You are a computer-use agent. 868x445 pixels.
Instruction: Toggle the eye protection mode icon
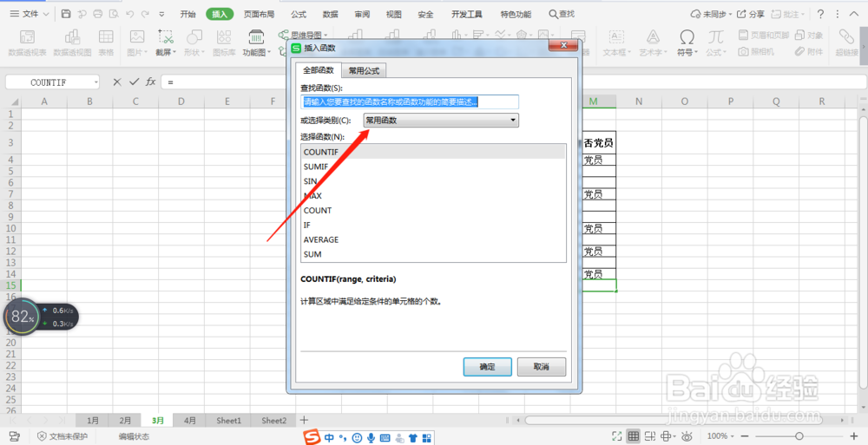tap(687, 436)
